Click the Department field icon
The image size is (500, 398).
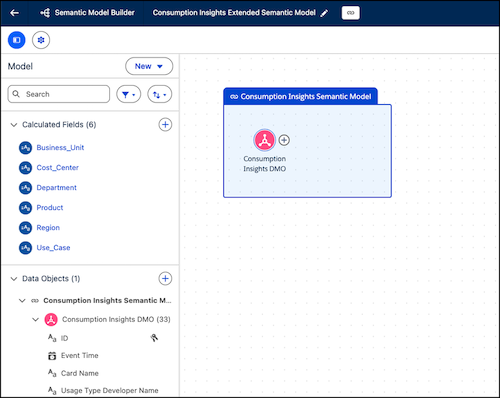pos(25,188)
